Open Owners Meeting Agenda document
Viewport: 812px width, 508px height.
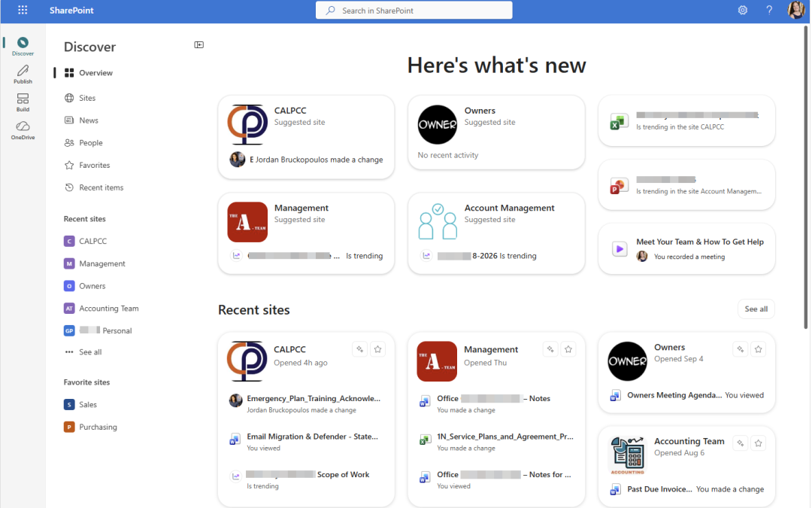[x=674, y=395]
